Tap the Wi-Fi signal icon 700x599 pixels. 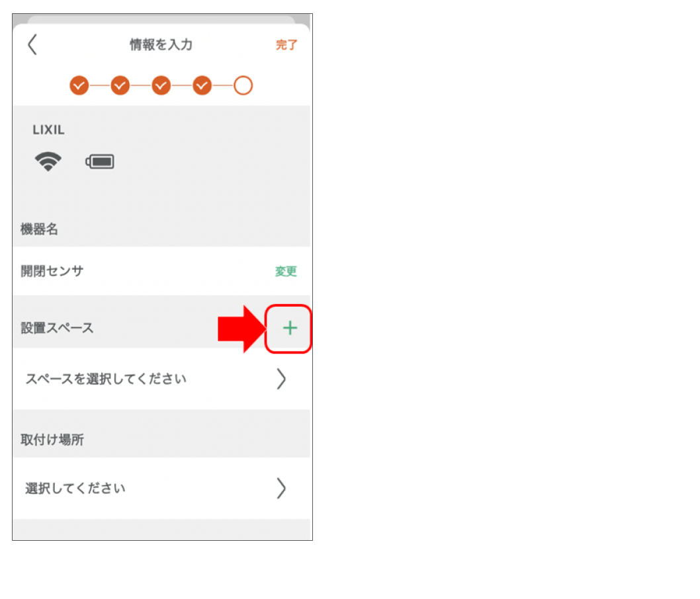(x=48, y=161)
